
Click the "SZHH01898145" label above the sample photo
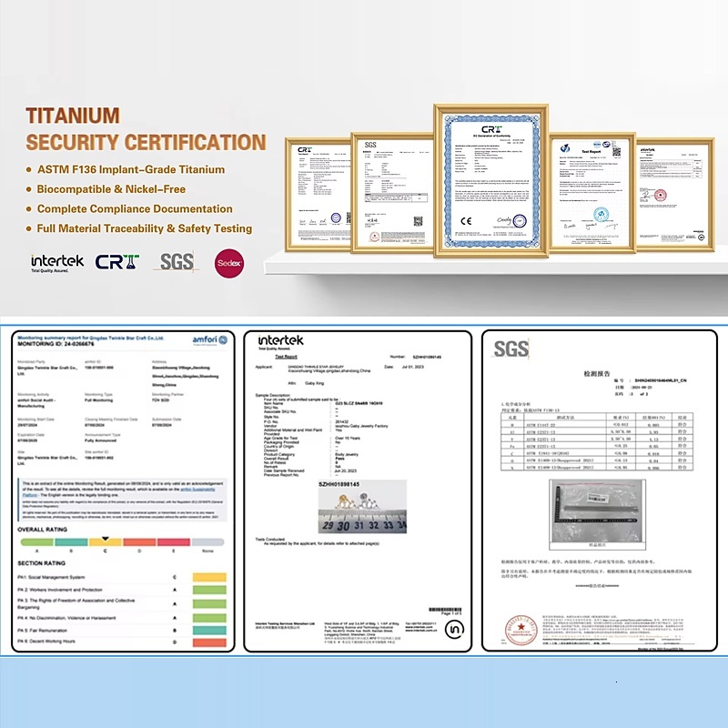[339, 484]
